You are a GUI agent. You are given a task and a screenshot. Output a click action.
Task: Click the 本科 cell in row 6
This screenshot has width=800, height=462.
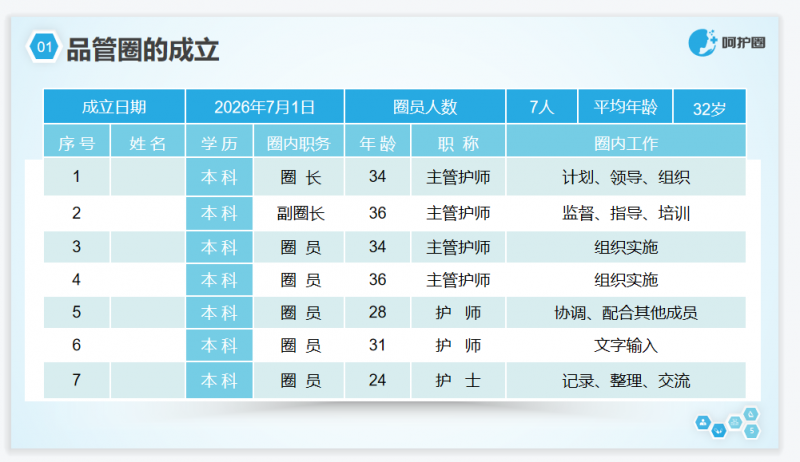coord(219,345)
